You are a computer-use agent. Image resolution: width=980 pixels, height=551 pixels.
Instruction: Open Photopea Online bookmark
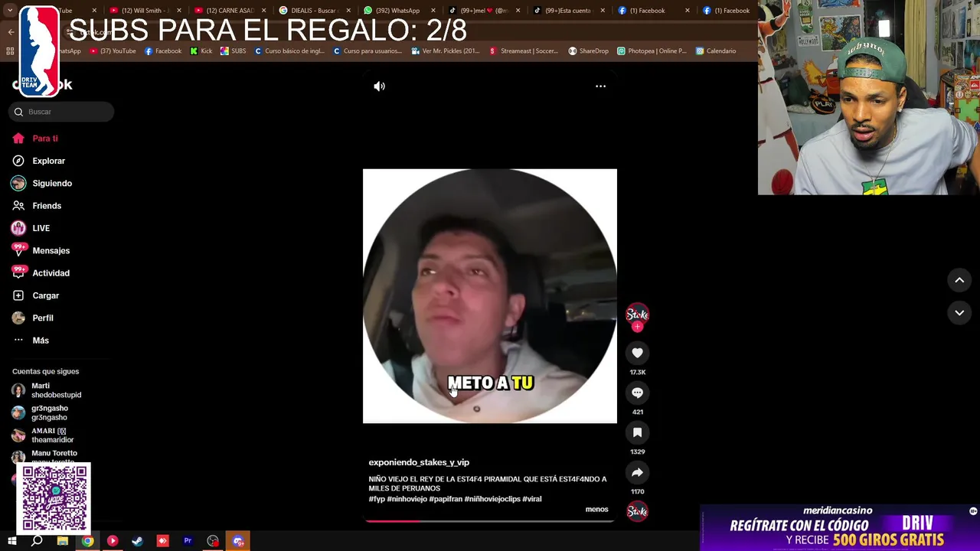[652, 51]
